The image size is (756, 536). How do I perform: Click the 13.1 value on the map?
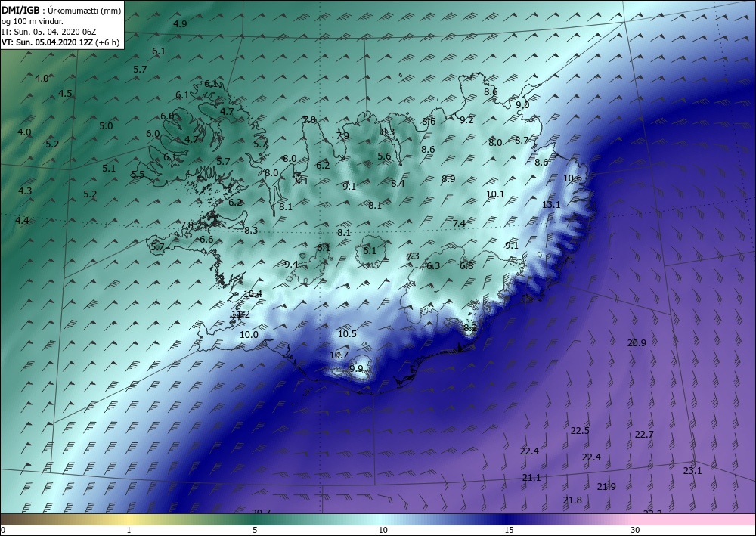point(551,204)
